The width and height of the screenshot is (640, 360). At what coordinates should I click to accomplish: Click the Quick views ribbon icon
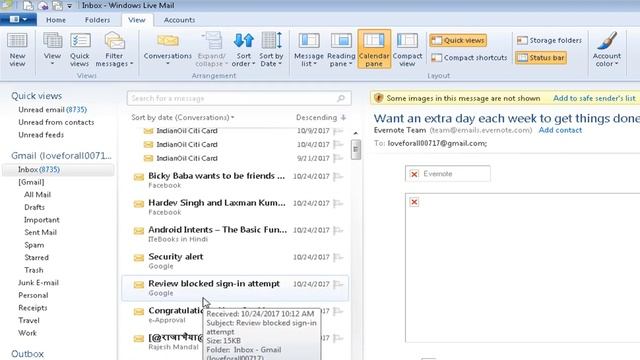click(x=80, y=50)
